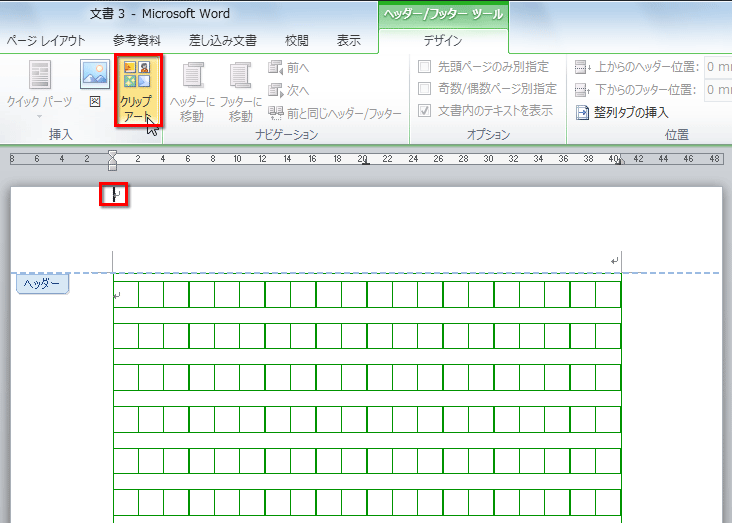Image resolution: width=732 pixels, height=523 pixels.
Task: Switch to the 校閲 tab
Action: 296,41
